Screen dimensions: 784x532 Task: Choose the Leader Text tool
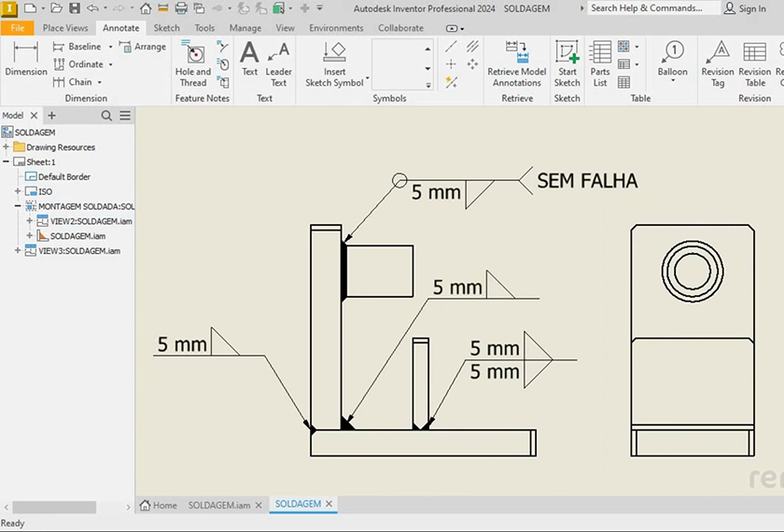(x=278, y=63)
